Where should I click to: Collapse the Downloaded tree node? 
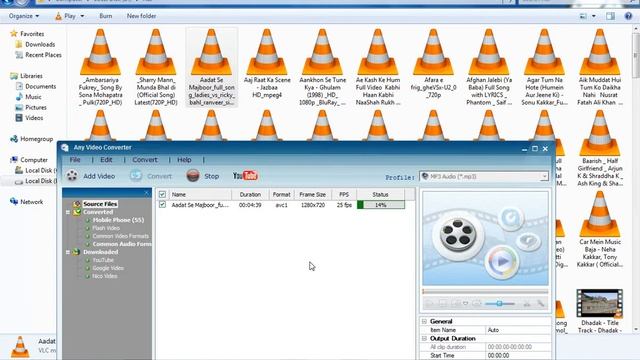[x=68, y=252]
